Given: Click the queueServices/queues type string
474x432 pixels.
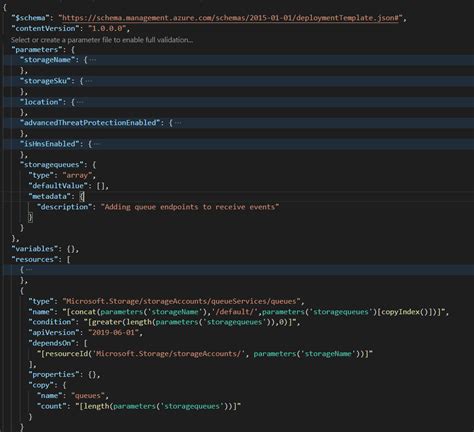Looking at the screenshot, I should pyautogui.click(x=182, y=301).
